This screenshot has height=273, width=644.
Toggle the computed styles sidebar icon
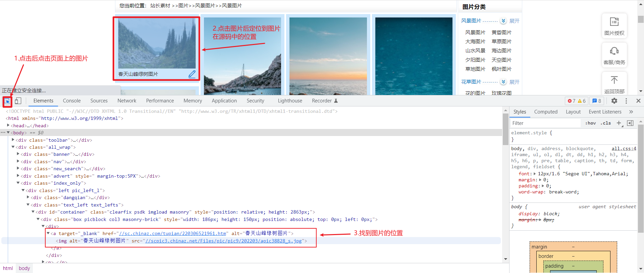(x=630, y=123)
